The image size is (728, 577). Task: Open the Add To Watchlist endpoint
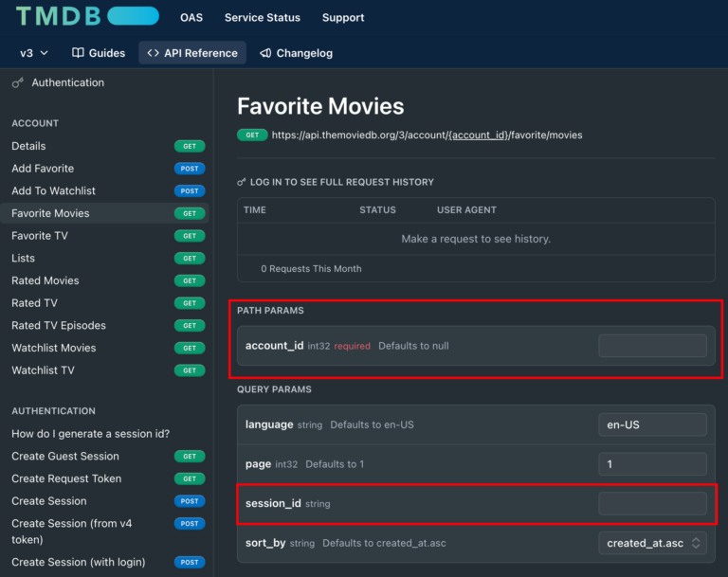[x=53, y=190]
